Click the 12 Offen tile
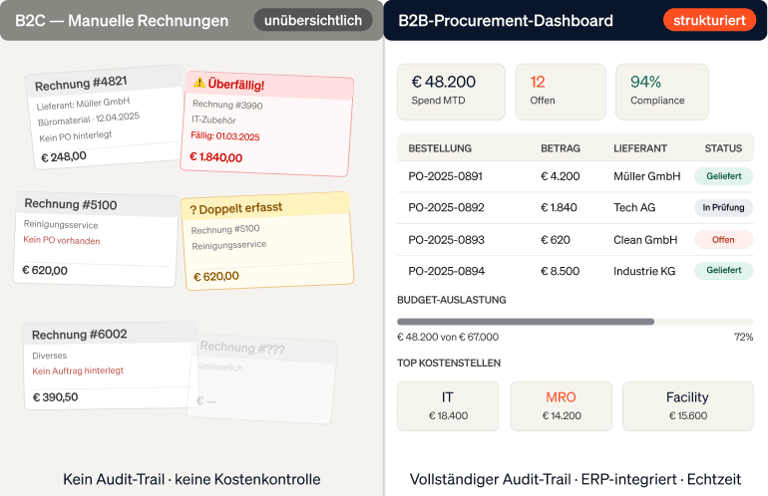The width and height of the screenshot is (768, 496). click(560, 92)
